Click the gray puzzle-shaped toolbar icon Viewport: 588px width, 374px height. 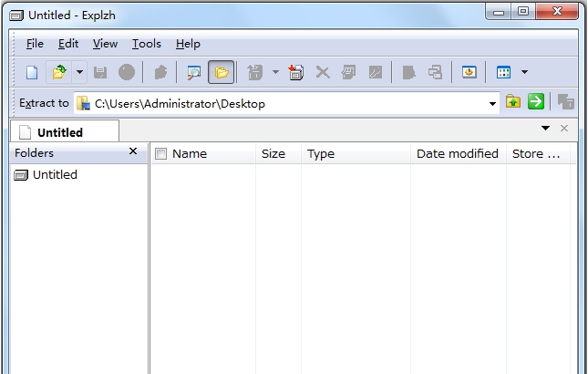[160, 72]
